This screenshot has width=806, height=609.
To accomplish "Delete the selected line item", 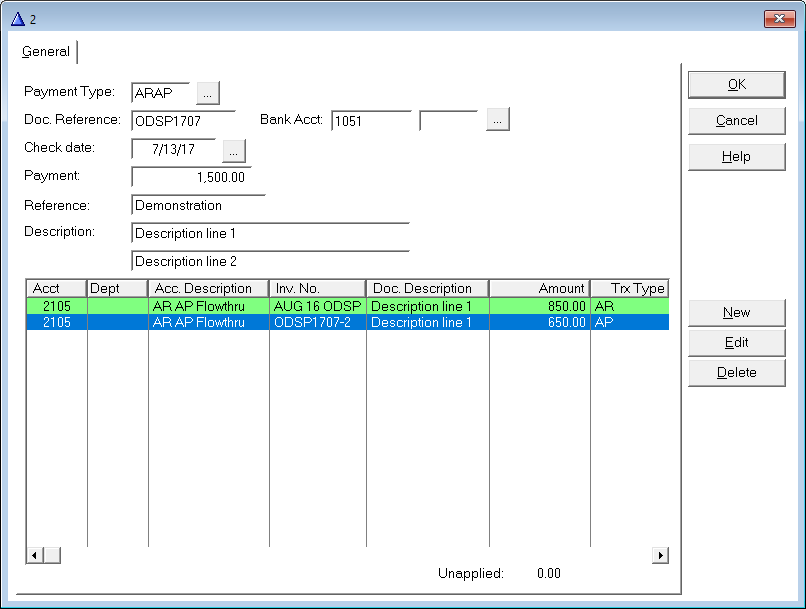I will (x=736, y=373).
